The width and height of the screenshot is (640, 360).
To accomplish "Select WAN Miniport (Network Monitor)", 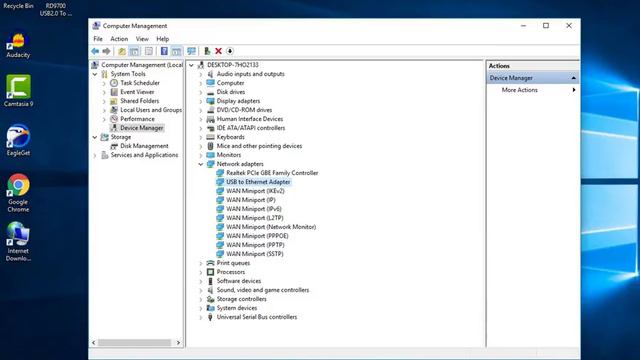I will [271, 227].
